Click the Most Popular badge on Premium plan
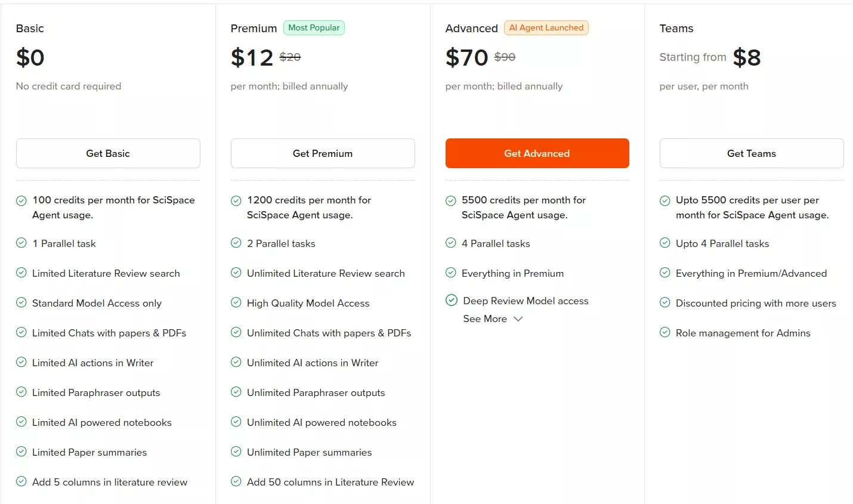The image size is (853, 504). (314, 27)
